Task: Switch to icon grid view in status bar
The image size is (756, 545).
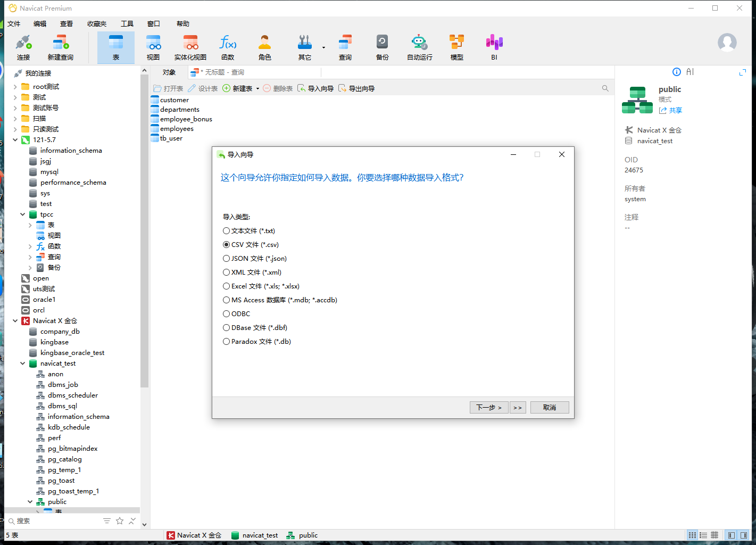Action: (692, 535)
